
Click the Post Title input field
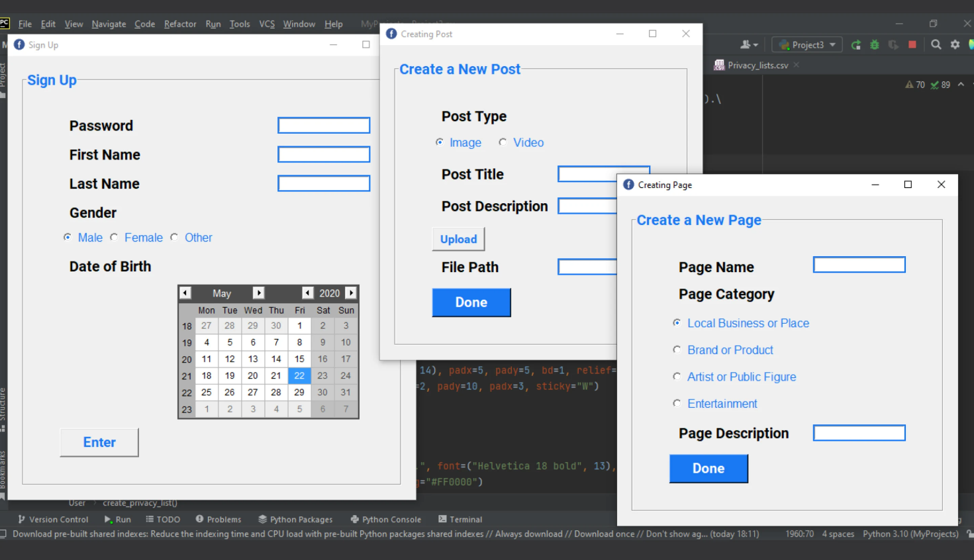point(604,173)
